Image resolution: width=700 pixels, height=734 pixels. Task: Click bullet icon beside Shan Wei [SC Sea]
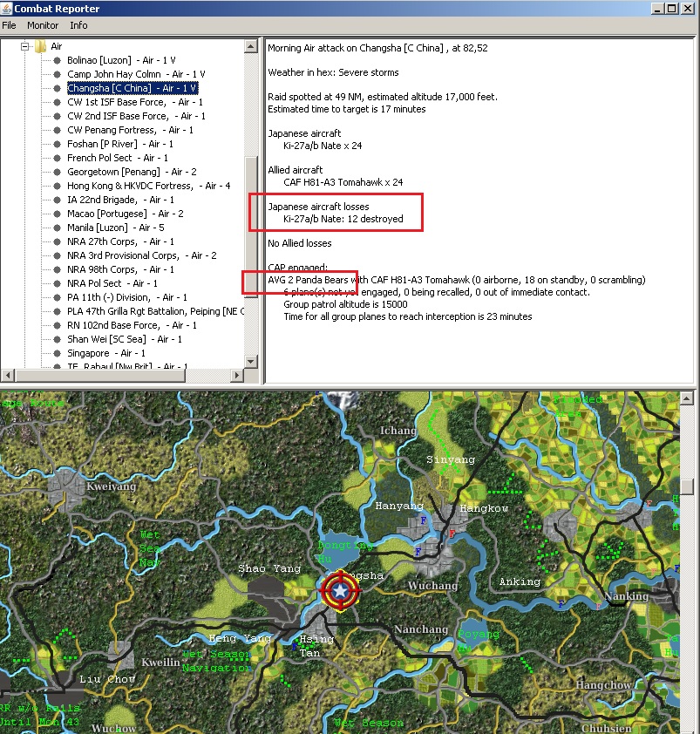pyautogui.click(x=58, y=339)
